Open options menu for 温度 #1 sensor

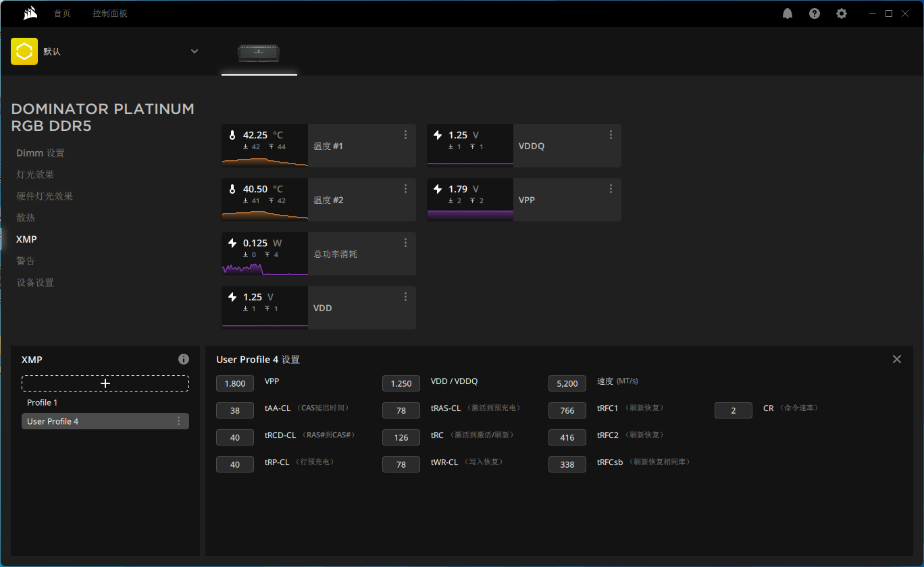[405, 135]
